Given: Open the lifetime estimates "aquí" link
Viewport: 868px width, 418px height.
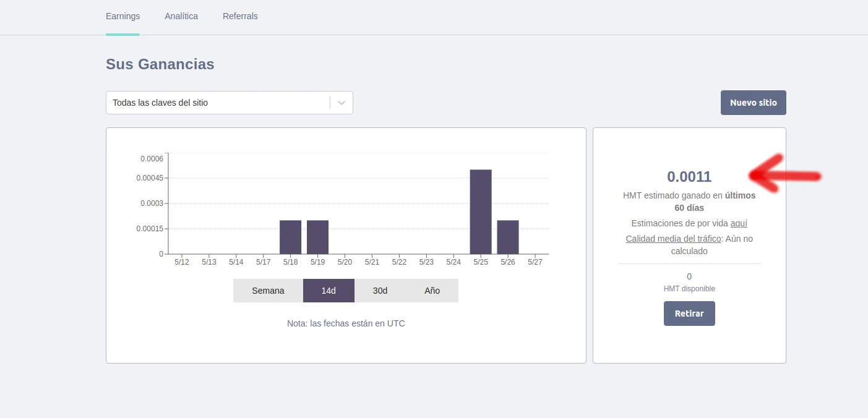Looking at the screenshot, I should (739, 223).
